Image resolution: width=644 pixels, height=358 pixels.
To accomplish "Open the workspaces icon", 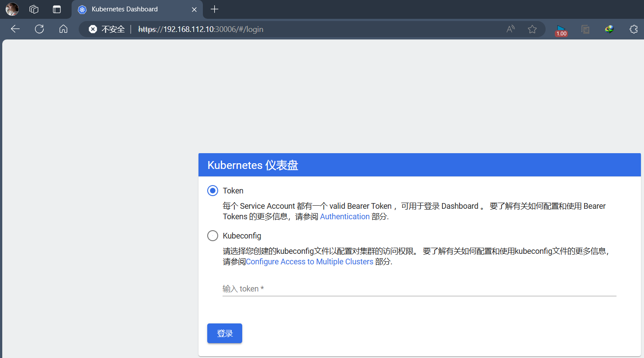I will coord(34,9).
